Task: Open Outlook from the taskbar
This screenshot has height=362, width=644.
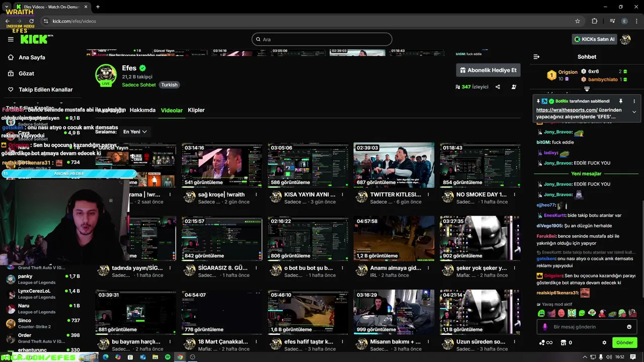Action: (x=143, y=357)
